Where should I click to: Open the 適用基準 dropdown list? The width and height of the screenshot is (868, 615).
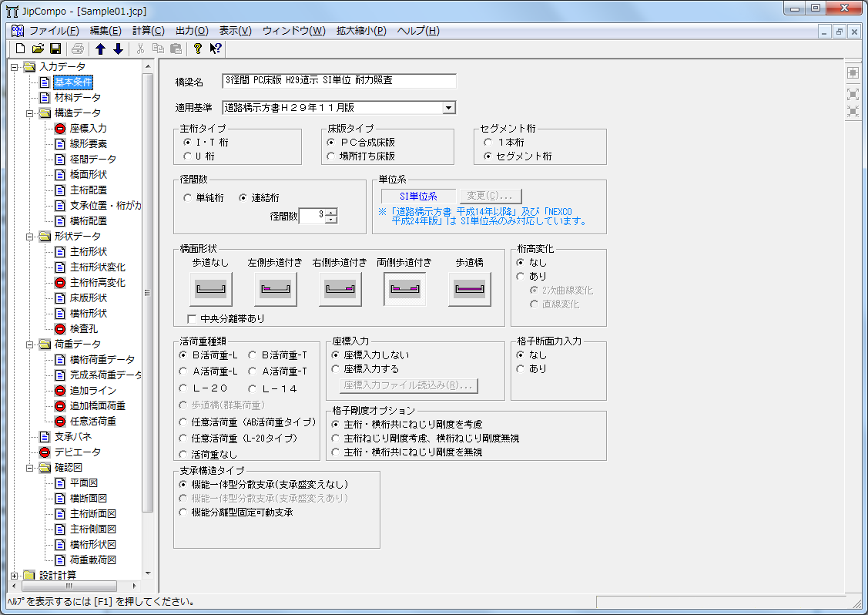point(449,108)
